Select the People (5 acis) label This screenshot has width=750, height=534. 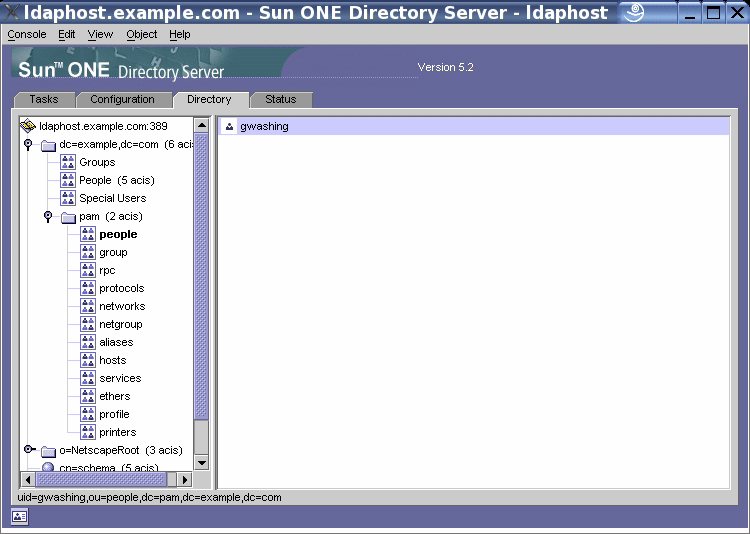pos(117,180)
